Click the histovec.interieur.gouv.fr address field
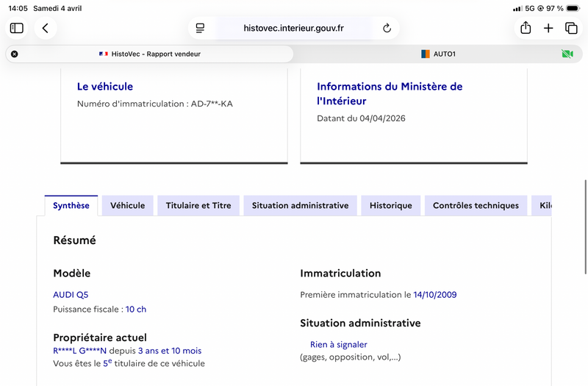 point(293,28)
